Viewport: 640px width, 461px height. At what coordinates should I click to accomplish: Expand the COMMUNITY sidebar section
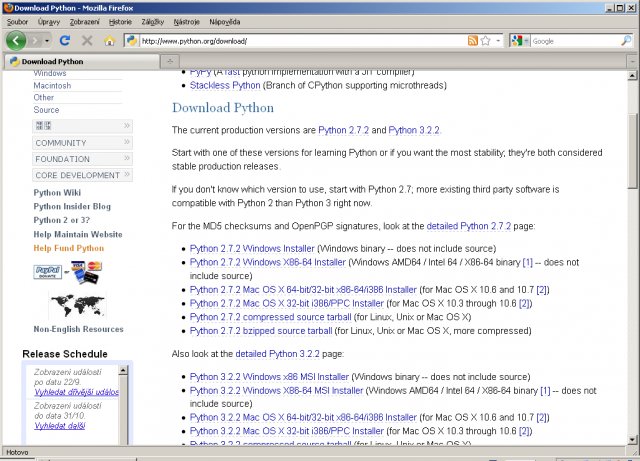point(82,143)
